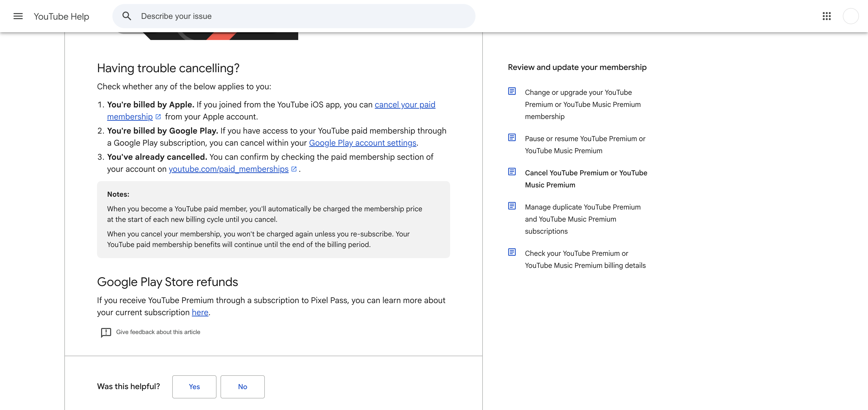Click the Google Play Store refunds heading
Image resolution: width=868 pixels, height=410 pixels.
pyautogui.click(x=167, y=282)
